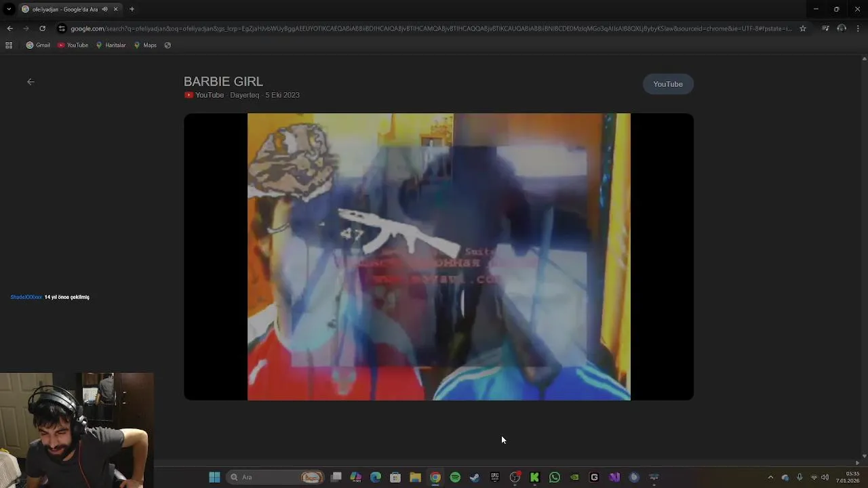Viewport: 868px width, 488px height.
Task: Click the BARBIE GIRL video title
Action: (x=223, y=81)
